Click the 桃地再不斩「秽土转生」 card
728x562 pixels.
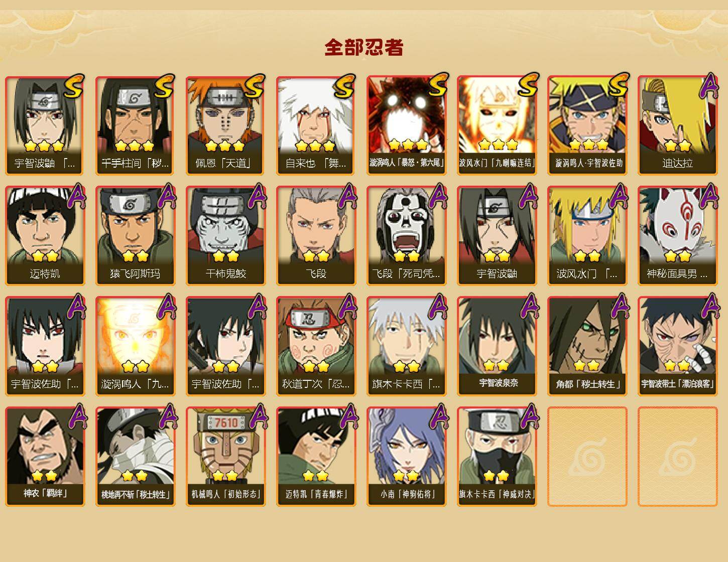tap(135, 457)
